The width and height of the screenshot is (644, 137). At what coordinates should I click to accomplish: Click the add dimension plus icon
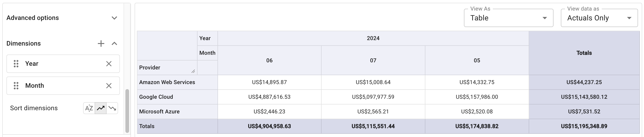point(101,44)
